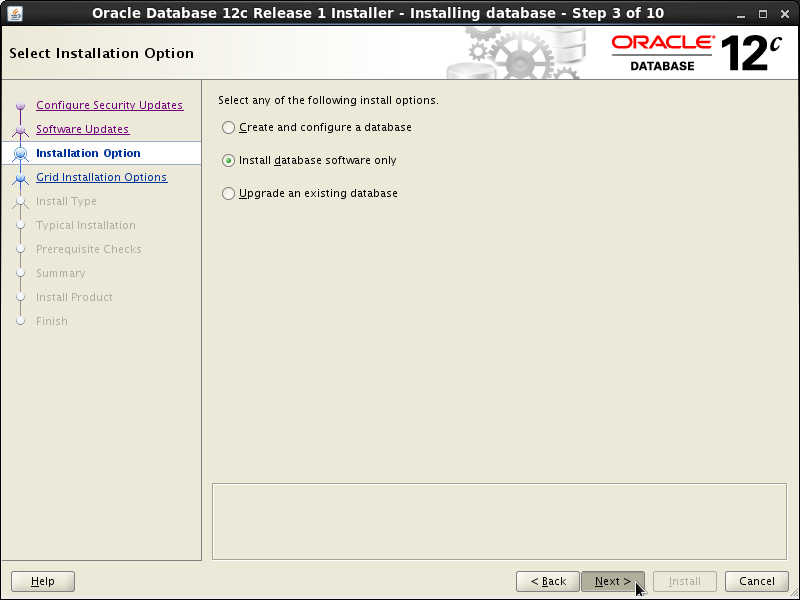Click the 'Finish' greyed step text

[52, 321]
